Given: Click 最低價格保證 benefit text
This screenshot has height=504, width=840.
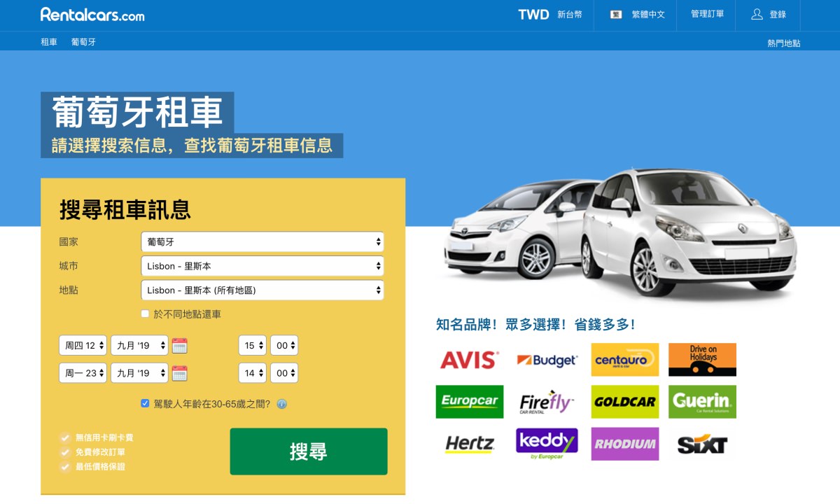Looking at the screenshot, I should [100, 466].
